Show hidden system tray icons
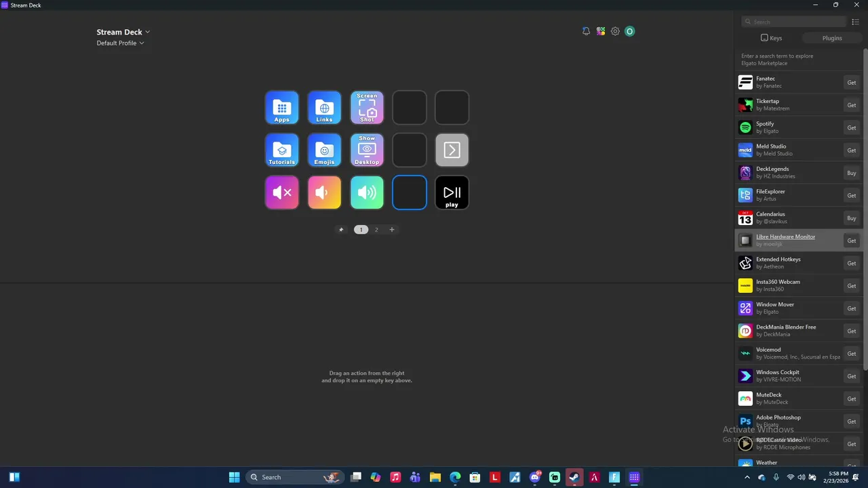Viewport: 868px width, 488px height. tap(747, 477)
